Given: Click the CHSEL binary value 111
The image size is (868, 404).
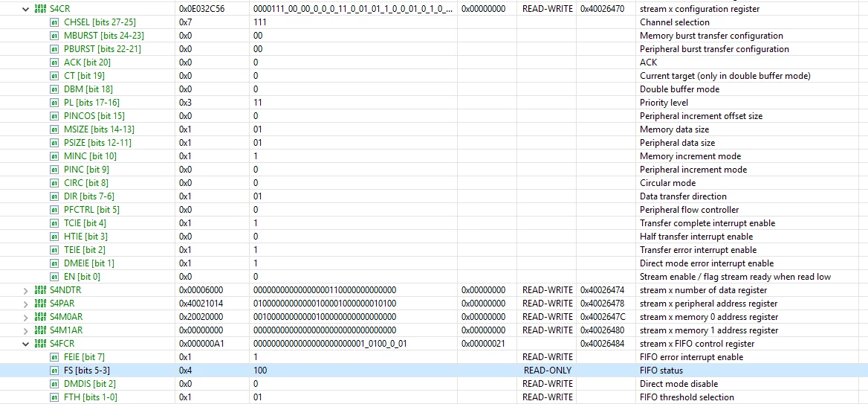Looking at the screenshot, I should click(x=259, y=22).
